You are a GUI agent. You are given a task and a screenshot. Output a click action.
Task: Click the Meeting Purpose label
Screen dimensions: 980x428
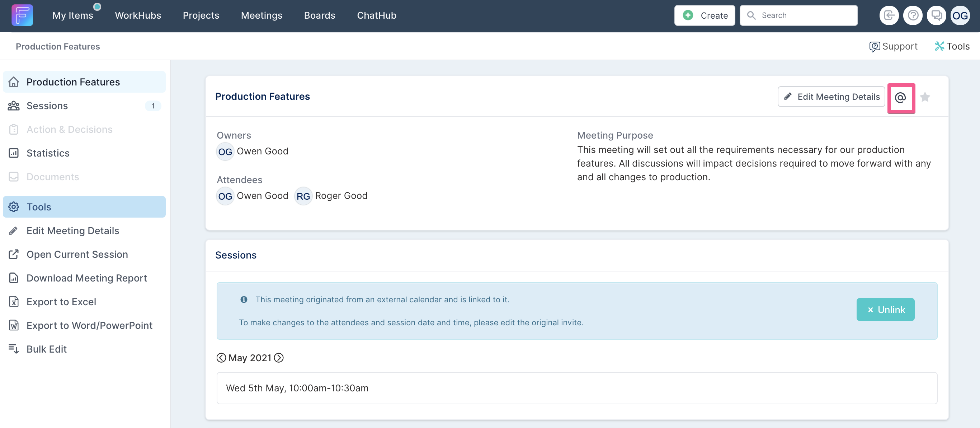coord(615,135)
